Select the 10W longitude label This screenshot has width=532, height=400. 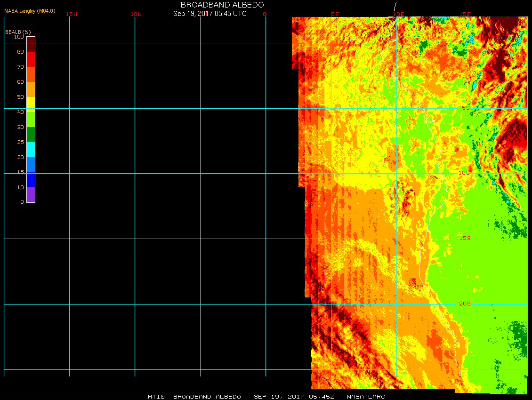point(136,14)
